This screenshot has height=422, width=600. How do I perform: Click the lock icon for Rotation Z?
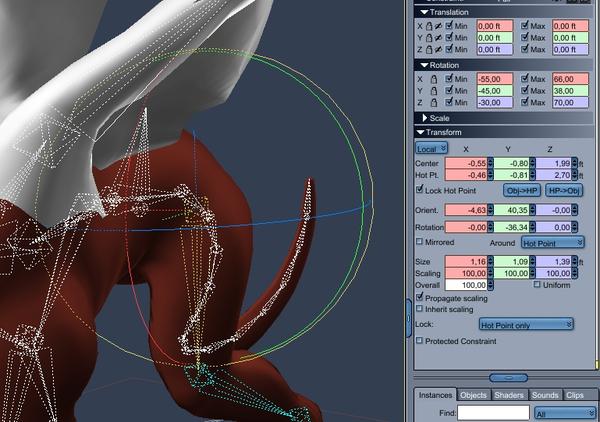coord(434,103)
